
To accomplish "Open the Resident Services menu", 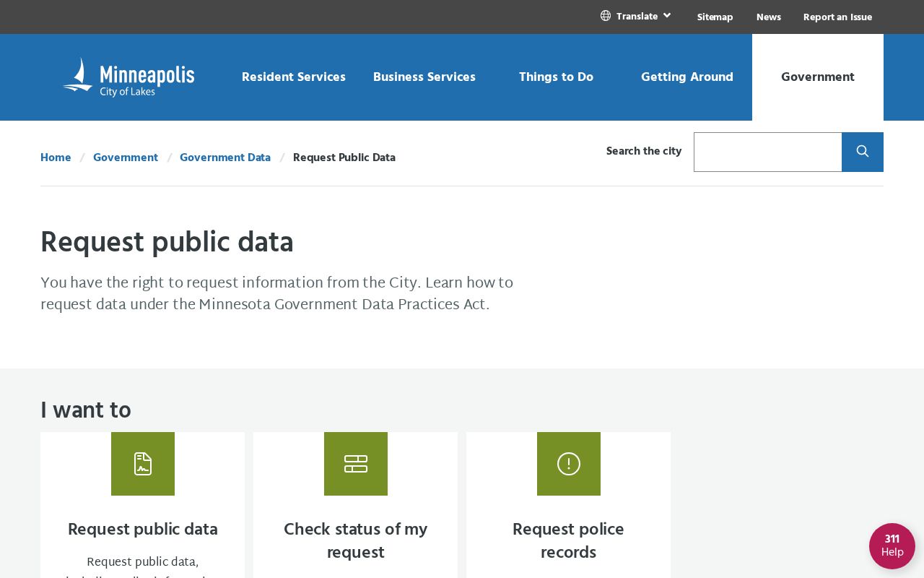I will point(294,77).
